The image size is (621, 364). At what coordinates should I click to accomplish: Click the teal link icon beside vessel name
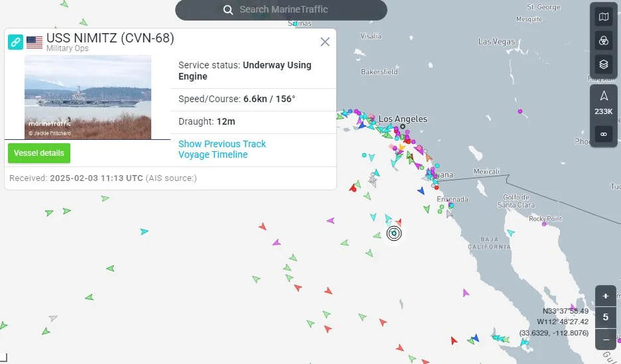[16, 42]
